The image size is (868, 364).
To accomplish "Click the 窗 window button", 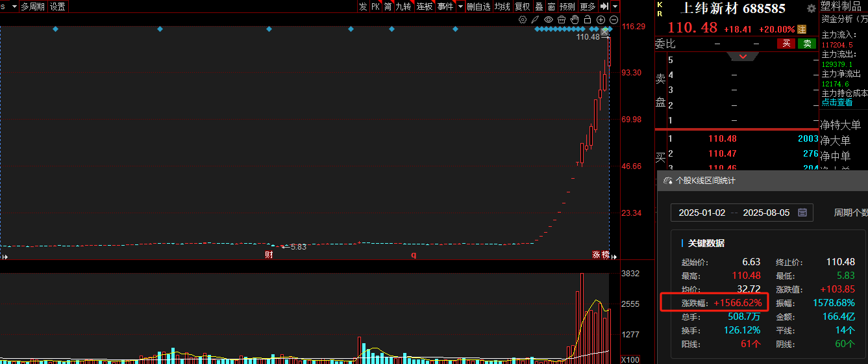I will click(x=551, y=6).
